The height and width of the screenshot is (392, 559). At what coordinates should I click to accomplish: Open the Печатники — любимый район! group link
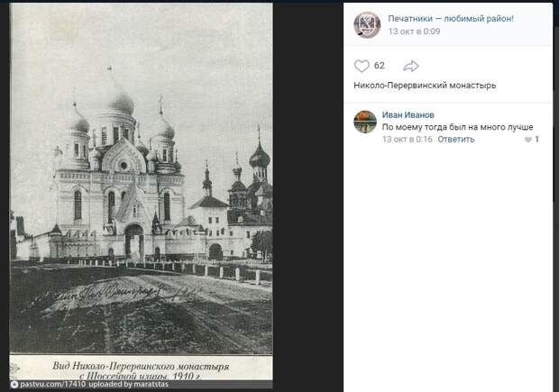[x=451, y=19]
